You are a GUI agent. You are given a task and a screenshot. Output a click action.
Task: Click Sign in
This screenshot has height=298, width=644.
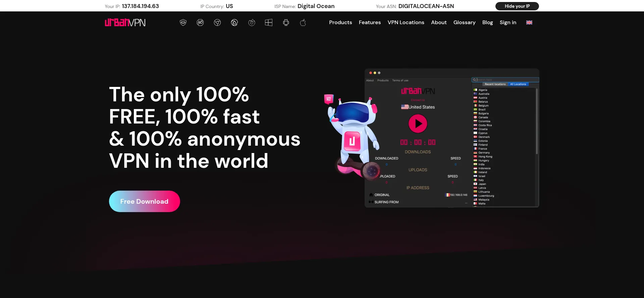[508, 22]
